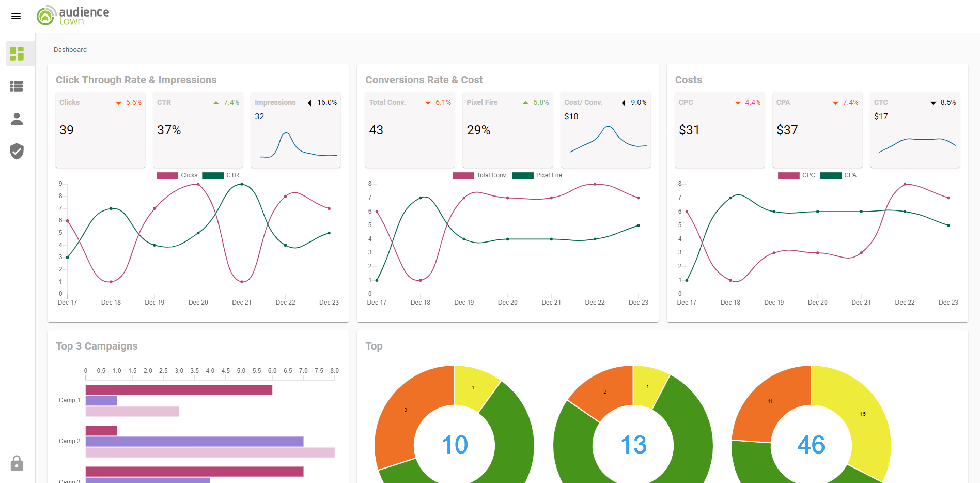This screenshot has width=980, height=483.
Task: Click the longest Camp 2 pink bar
Action: pyautogui.click(x=210, y=452)
